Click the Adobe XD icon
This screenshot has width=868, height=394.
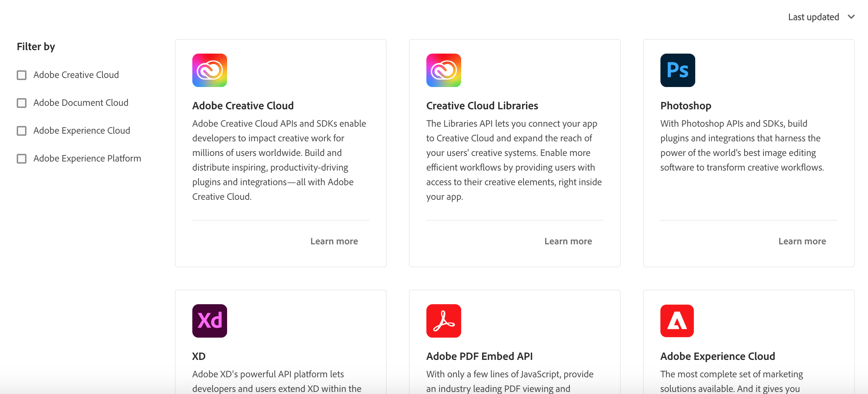click(209, 321)
